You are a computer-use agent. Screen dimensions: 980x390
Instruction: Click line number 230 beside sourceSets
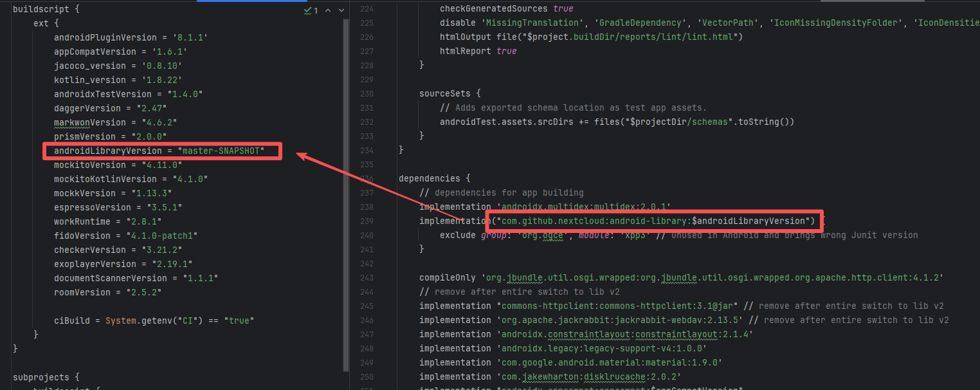tap(367, 93)
